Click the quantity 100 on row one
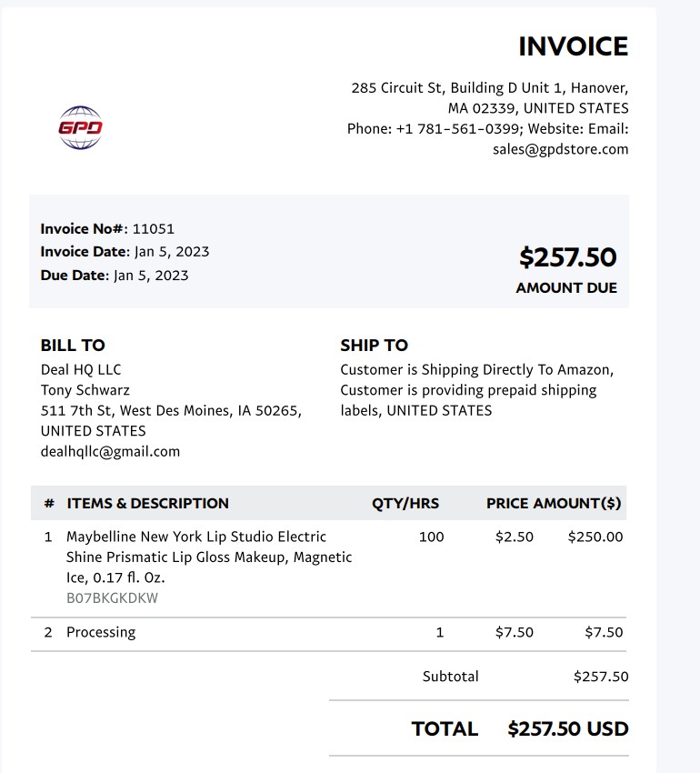Screen dimensions: 700x773 click(431, 537)
